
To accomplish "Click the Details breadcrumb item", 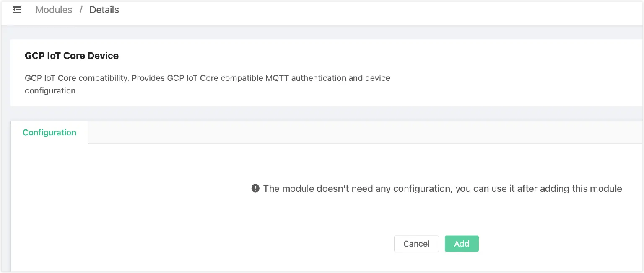I will pos(104,10).
